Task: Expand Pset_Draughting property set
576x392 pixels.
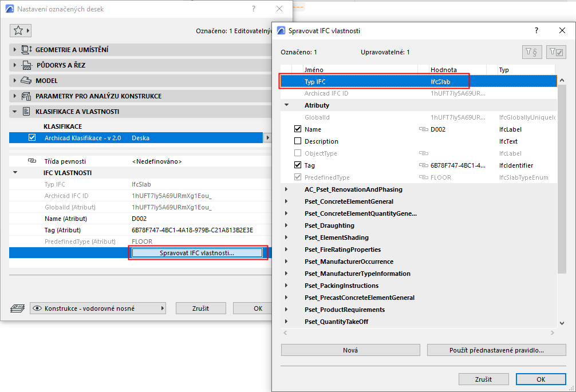Action: [286, 225]
